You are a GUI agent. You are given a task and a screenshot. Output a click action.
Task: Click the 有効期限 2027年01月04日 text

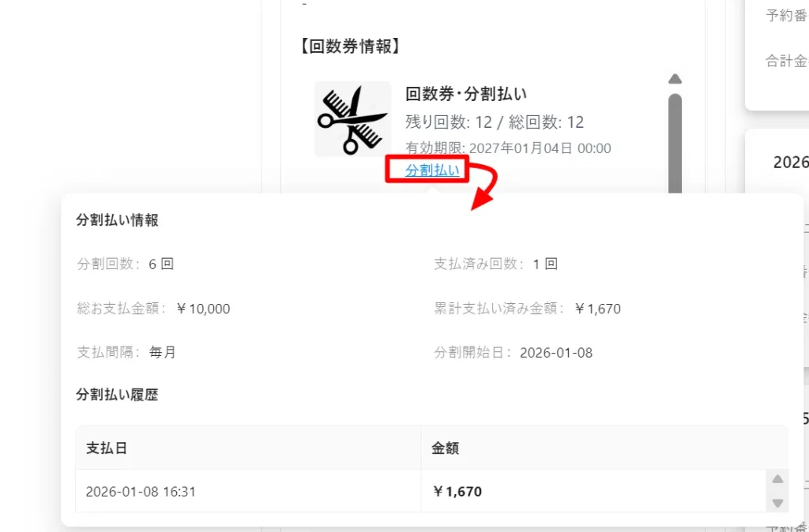pyautogui.click(x=508, y=148)
